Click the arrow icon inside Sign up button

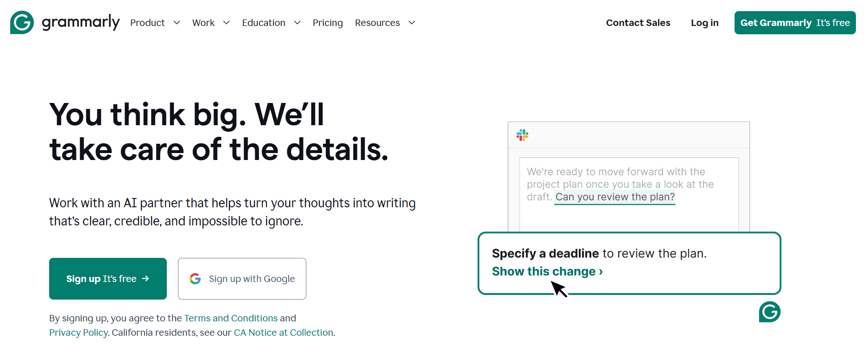[x=147, y=278]
